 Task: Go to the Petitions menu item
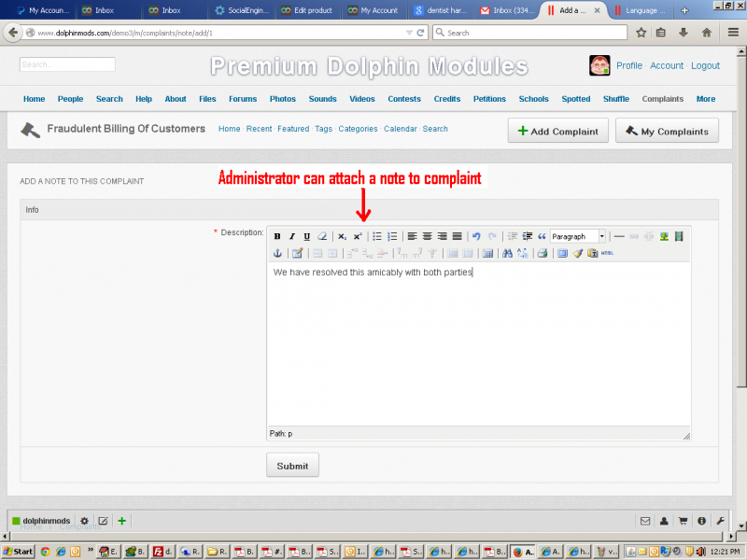[x=489, y=99]
